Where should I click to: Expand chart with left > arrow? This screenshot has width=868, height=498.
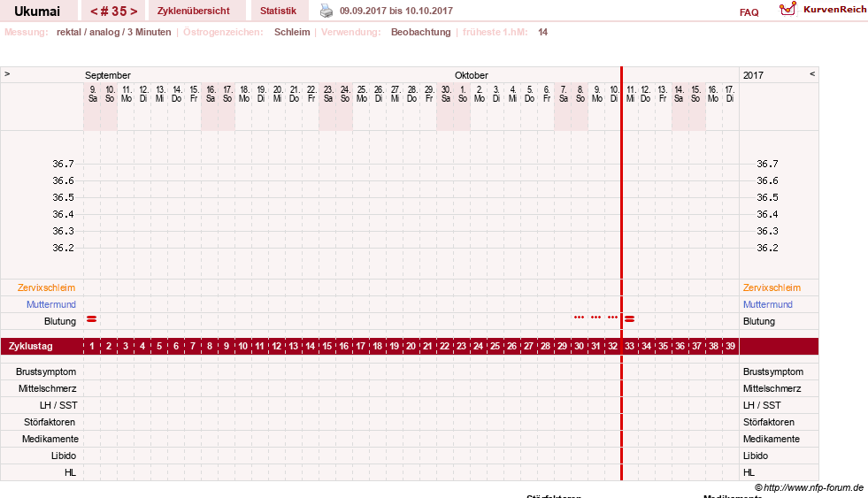(7, 73)
